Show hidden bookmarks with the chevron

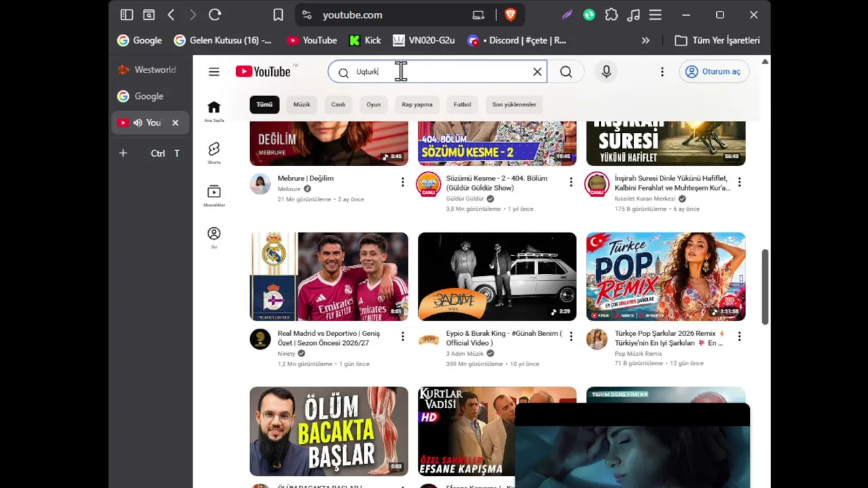click(646, 41)
